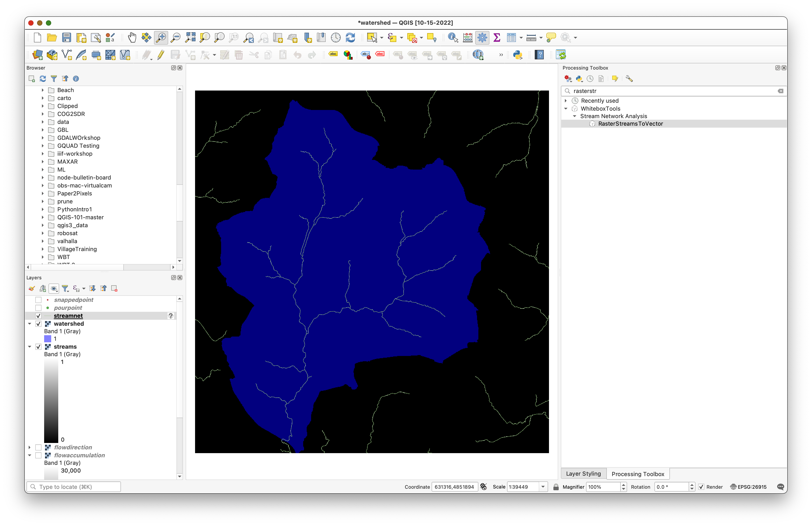The image size is (812, 526).
Task: Click the watershed legend blue color swatch
Action: tap(48, 339)
